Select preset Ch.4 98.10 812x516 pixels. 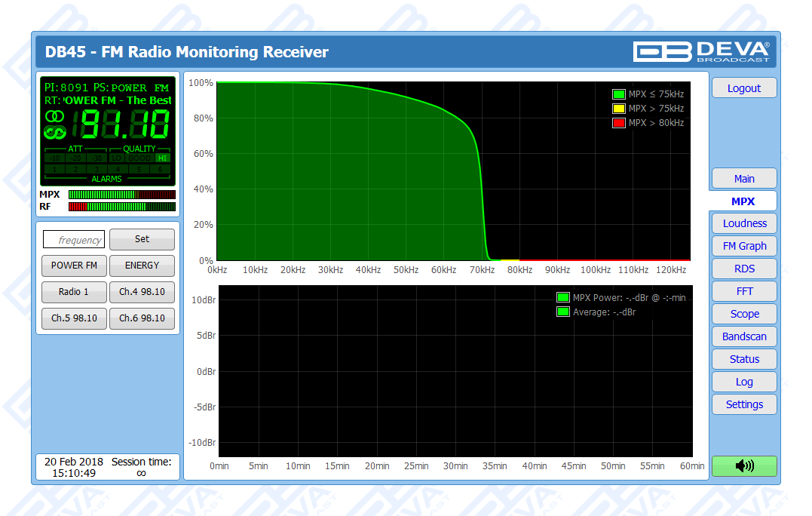coord(142,292)
